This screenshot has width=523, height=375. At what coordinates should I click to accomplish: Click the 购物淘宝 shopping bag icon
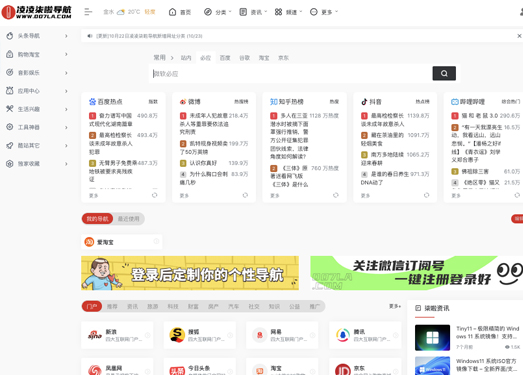click(10, 54)
